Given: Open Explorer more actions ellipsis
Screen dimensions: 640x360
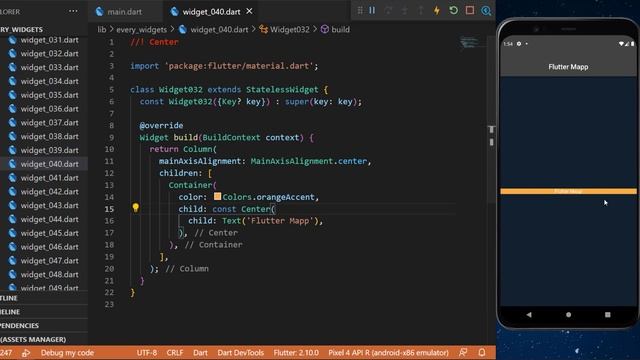Looking at the screenshot, I should [x=73, y=11].
